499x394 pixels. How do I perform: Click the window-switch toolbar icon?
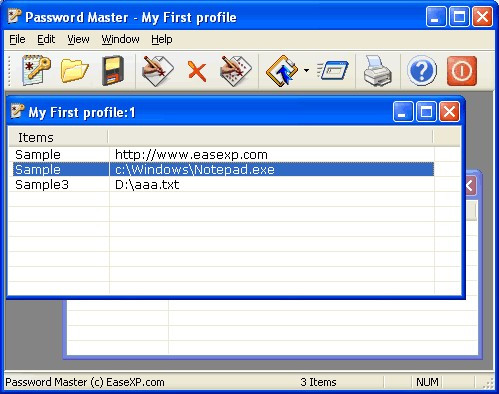tap(333, 70)
